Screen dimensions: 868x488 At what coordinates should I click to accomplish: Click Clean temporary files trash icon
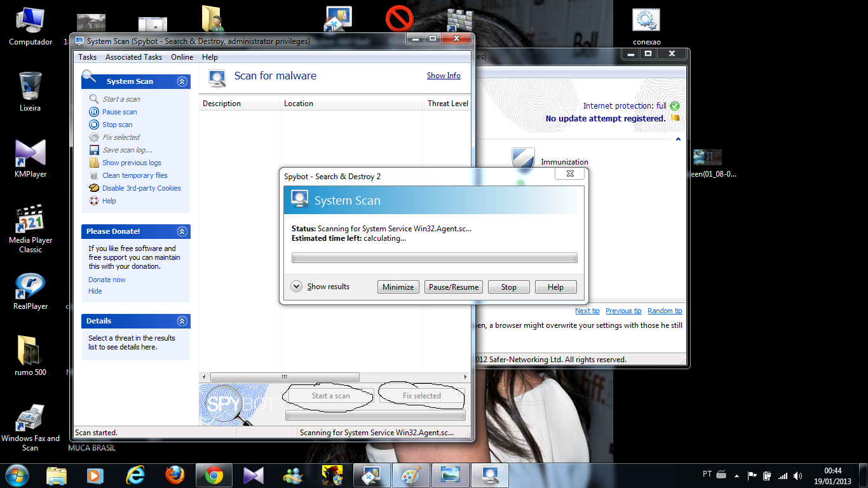94,175
